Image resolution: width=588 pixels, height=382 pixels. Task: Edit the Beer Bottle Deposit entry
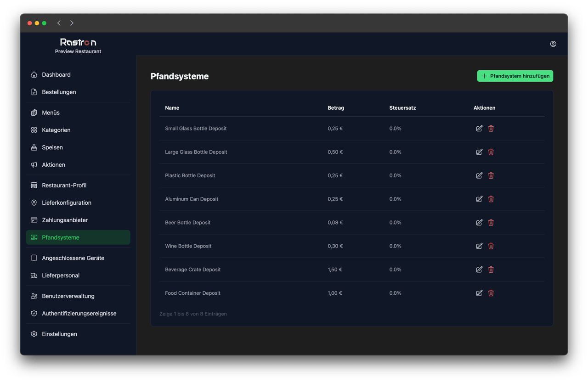coord(479,222)
